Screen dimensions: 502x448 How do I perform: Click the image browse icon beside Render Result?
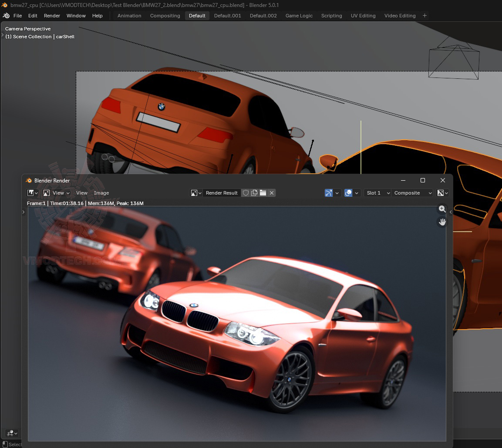[196, 193]
